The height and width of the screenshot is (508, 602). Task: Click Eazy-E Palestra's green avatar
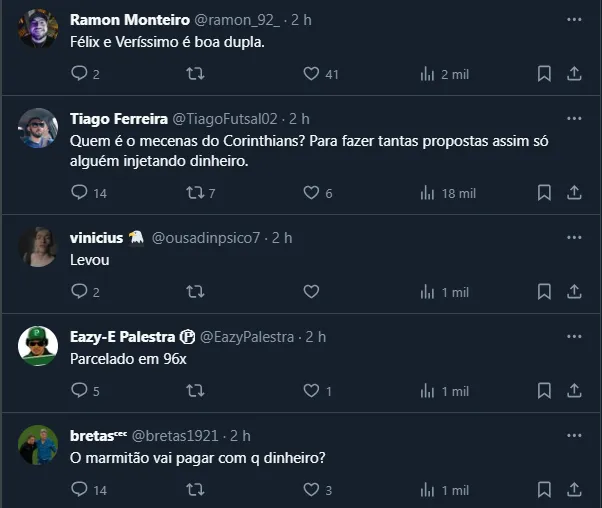pos(38,346)
